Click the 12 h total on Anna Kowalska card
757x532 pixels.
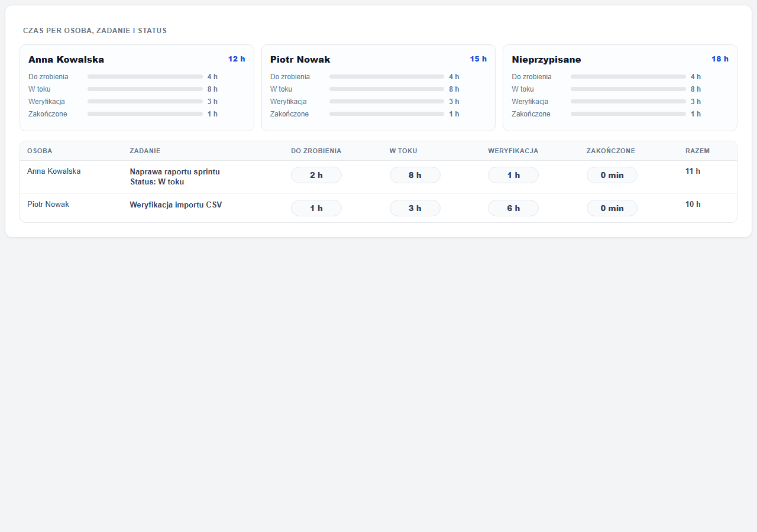click(x=237, y=59)
